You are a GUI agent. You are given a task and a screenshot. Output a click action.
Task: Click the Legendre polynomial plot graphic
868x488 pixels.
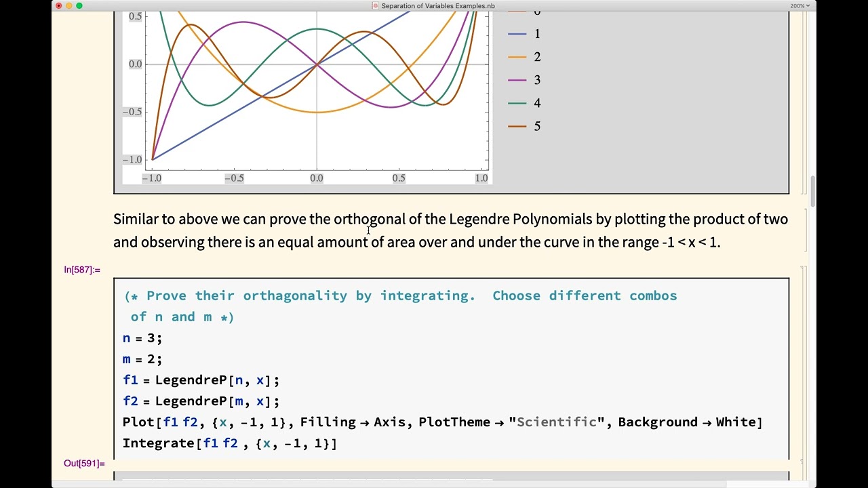pyautogui.click(x=307, y=98)
